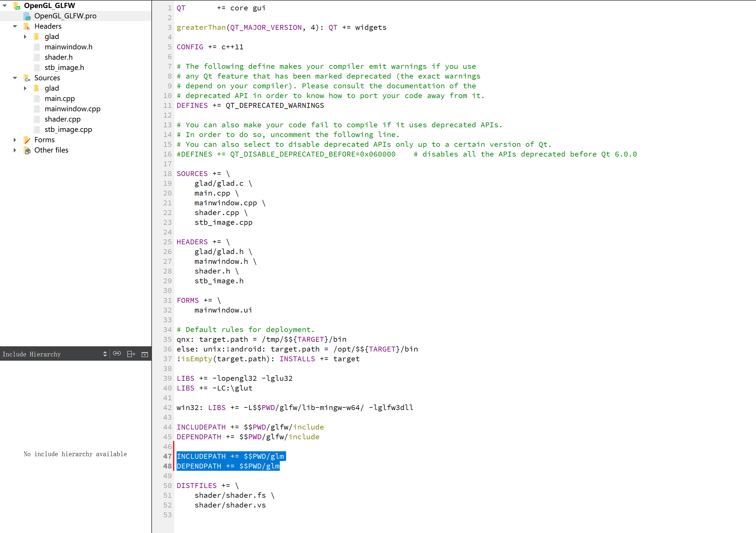This screenshot has height=533, width=756.
Task: Select mainwindow.cpp in Sources
Action: 73,109
